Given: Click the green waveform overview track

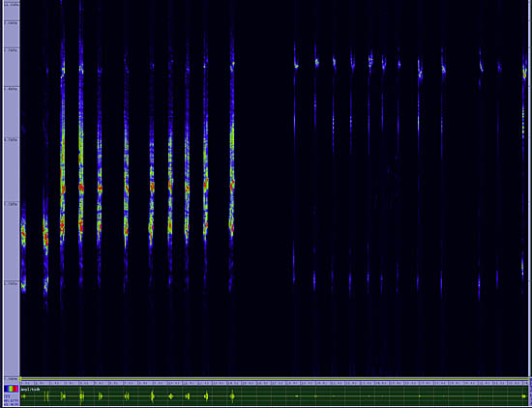Looking at the screenshot, I should [275, 395].
